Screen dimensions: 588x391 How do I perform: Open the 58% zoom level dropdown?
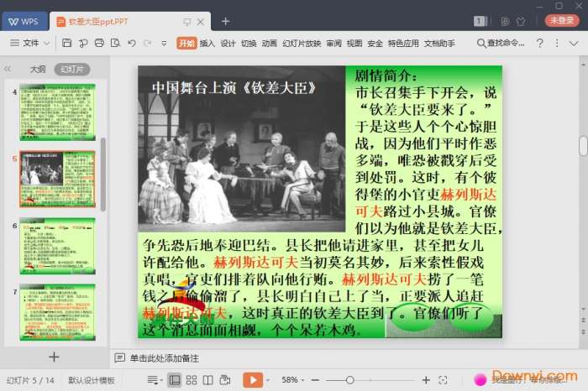pyautogui.click(x=293, y=380)
